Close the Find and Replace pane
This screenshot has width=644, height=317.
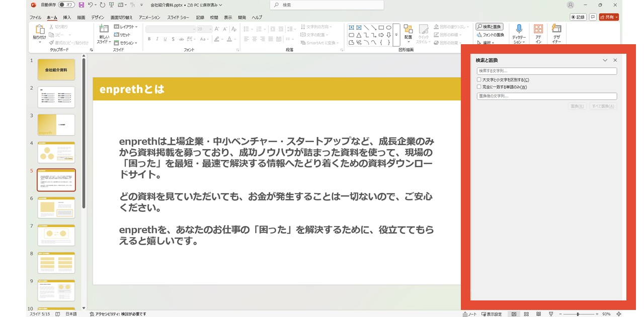point(615,60)
